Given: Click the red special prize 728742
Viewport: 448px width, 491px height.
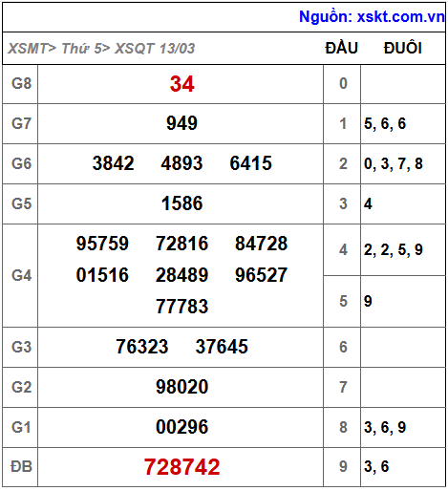Looking at the screenshot, I should (x=181, y=467).
